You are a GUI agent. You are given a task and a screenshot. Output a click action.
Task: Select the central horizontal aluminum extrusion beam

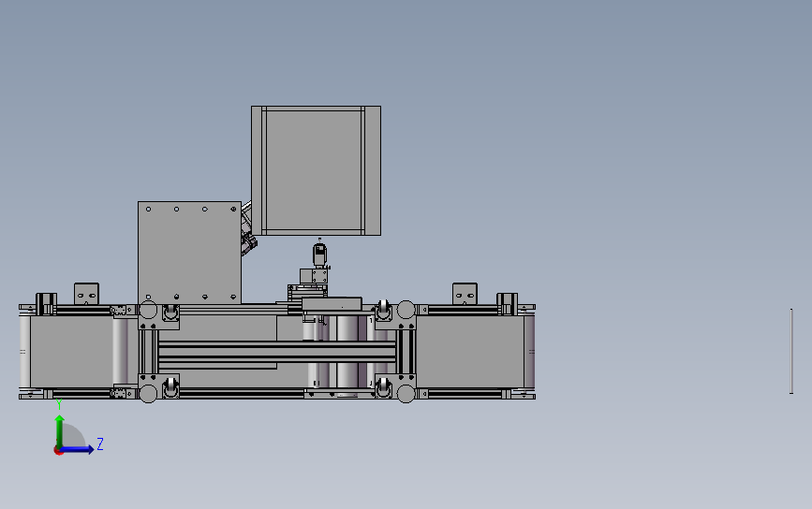(277, 352)
